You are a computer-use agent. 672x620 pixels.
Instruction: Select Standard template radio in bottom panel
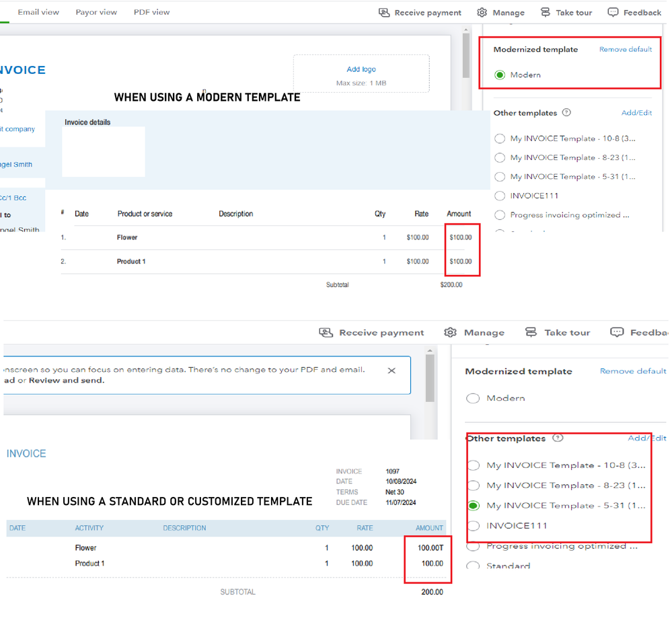click(473, 565)
